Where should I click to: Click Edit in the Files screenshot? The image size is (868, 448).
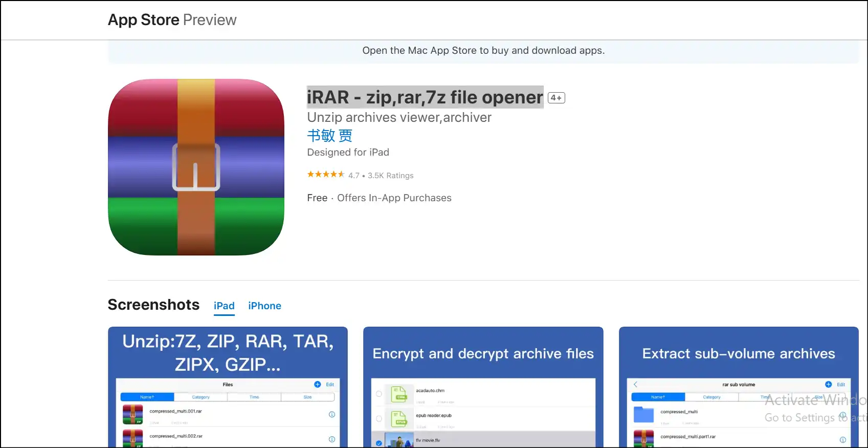[330, 385]
